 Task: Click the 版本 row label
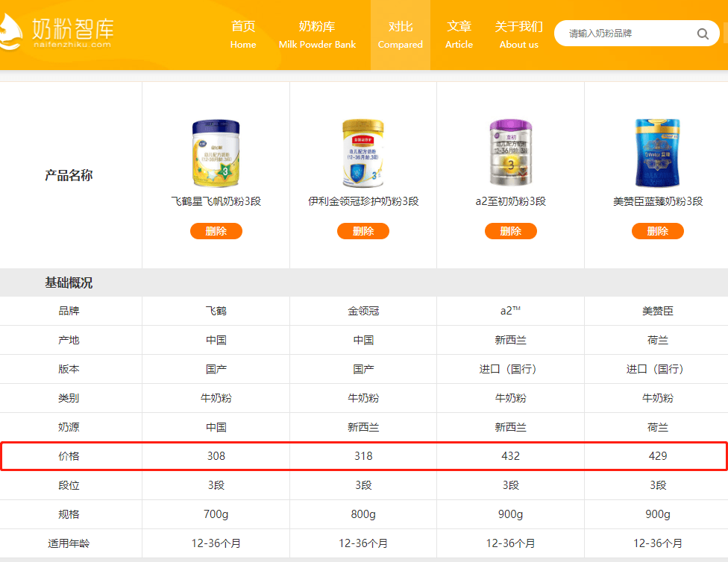69,369
